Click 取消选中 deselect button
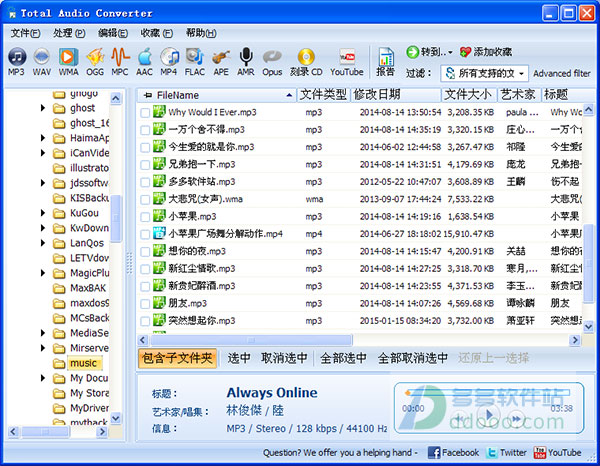600x466 pixels. (x=284, y=358)
